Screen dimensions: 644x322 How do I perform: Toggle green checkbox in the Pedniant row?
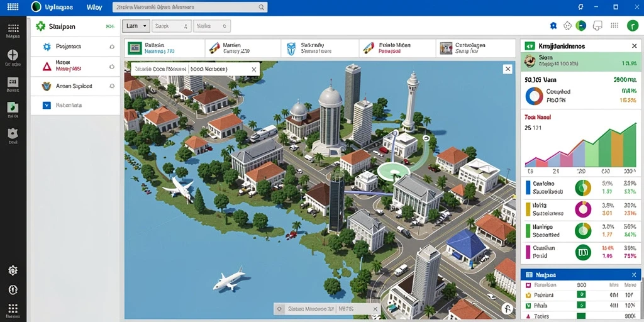click(x=581, y=295)
